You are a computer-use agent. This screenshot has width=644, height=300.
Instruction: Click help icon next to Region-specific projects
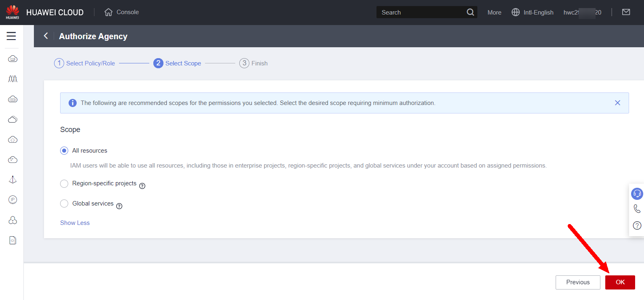[142, 186]
